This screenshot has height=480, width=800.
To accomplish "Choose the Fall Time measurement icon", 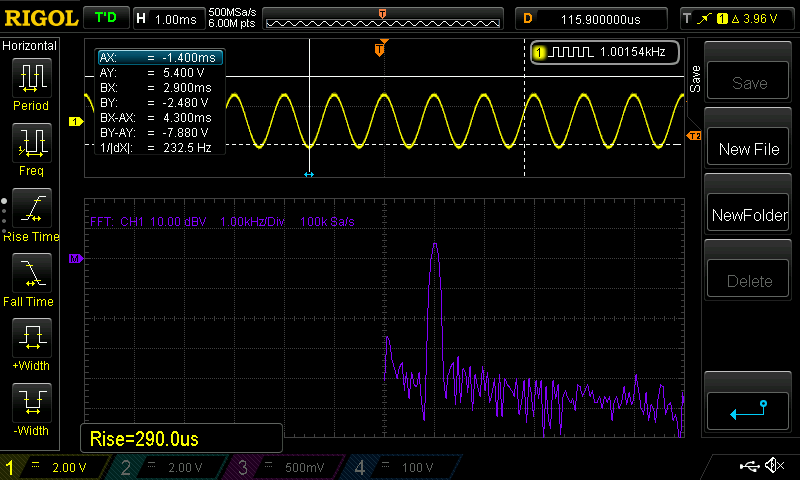I will tap(31, 273).
